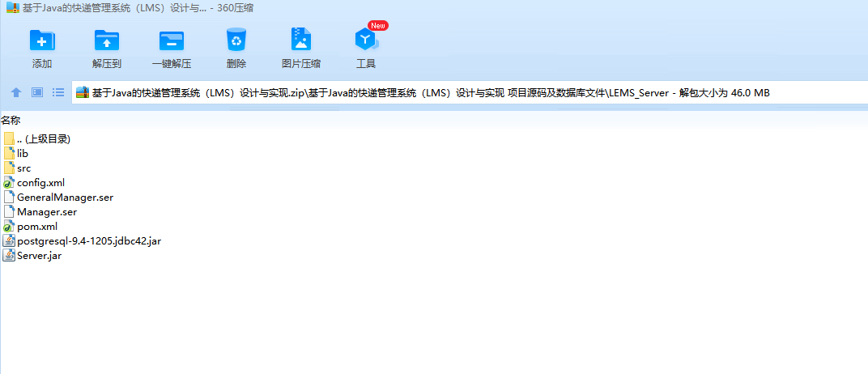Select the lib folder icon
Image resolution: width=868 pixels, height=374 pixels.
pyautogui.click(x=9, y=153)
